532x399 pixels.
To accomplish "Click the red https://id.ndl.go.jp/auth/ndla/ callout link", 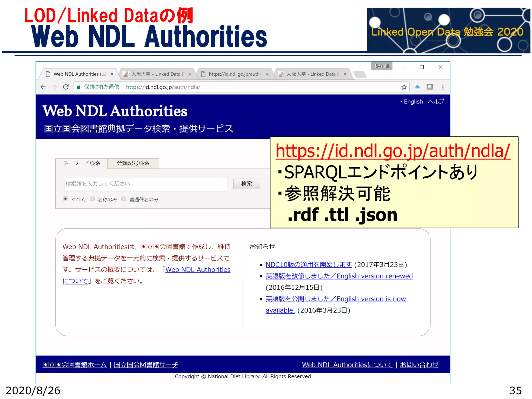I will click(x=393, y=151).
